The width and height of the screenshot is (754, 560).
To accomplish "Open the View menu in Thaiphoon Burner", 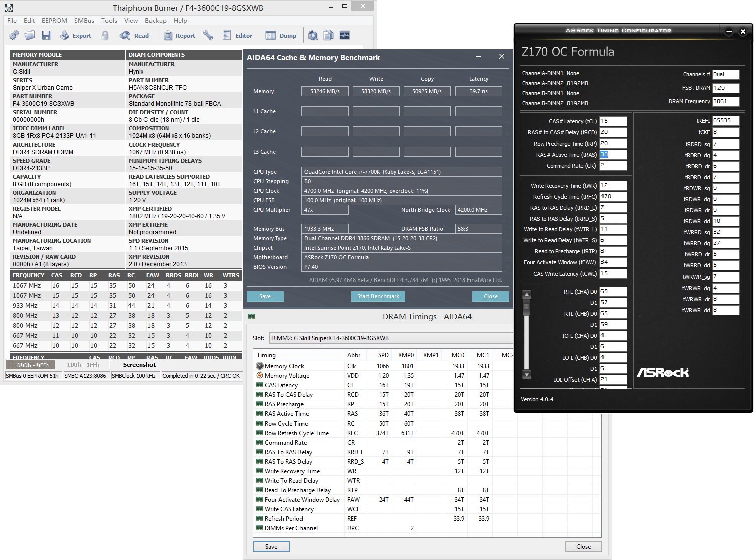I will pos(131,21).
